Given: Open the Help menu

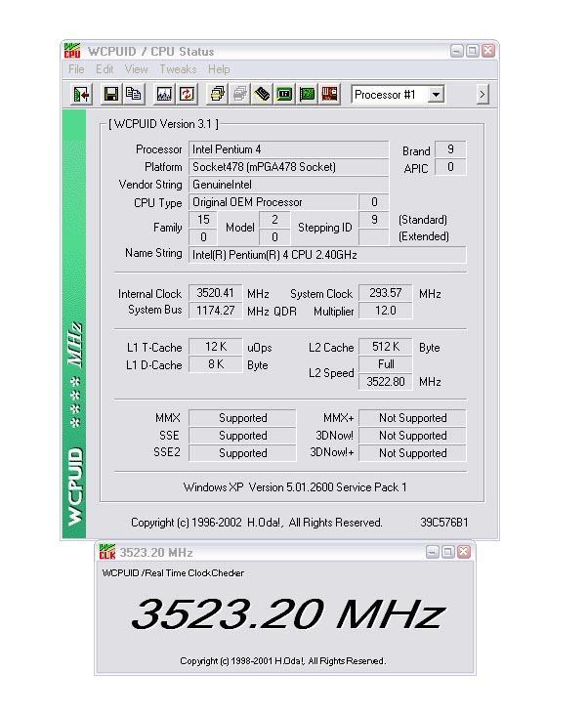Looking at the screenshot, I should point(219,69).
